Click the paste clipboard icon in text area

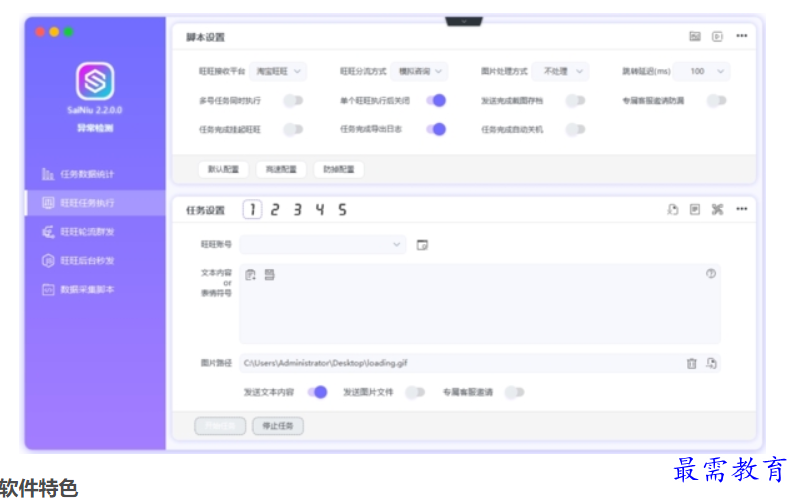250,274
